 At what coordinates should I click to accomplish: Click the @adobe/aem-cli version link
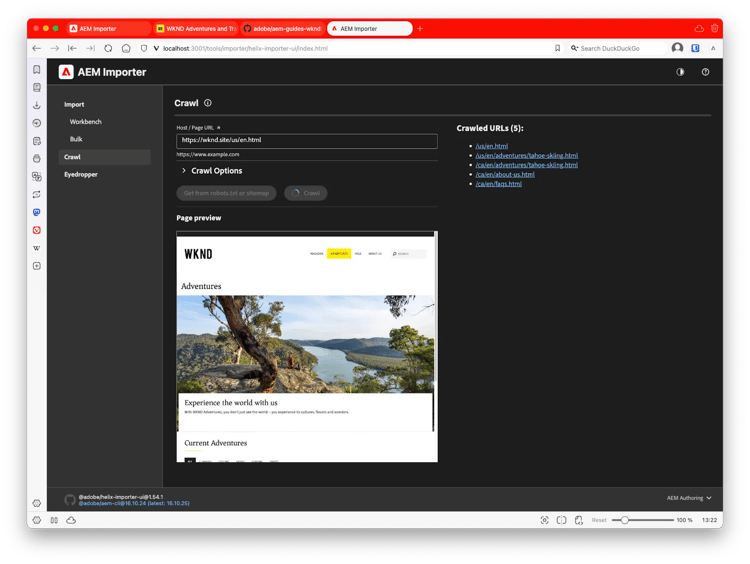[134, 503]
